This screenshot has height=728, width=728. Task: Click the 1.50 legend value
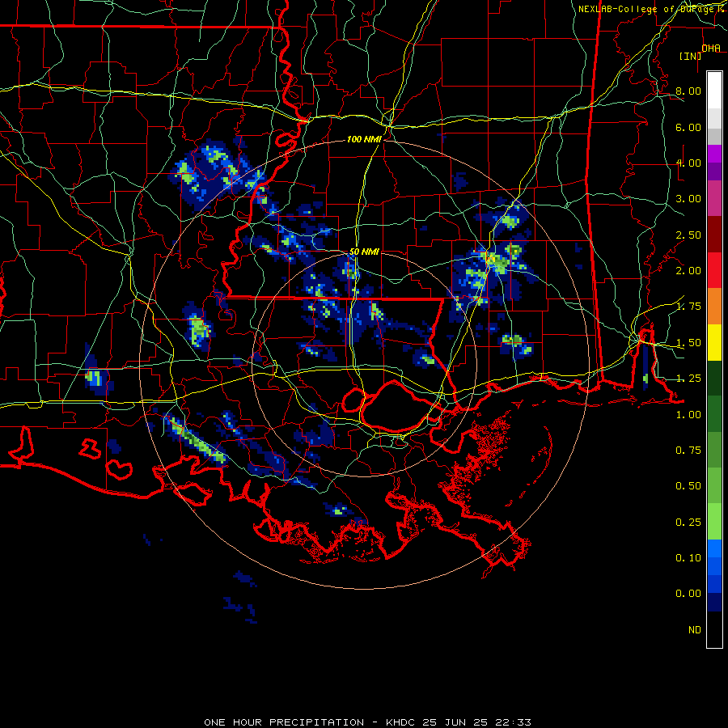click(x=688, y=343)
